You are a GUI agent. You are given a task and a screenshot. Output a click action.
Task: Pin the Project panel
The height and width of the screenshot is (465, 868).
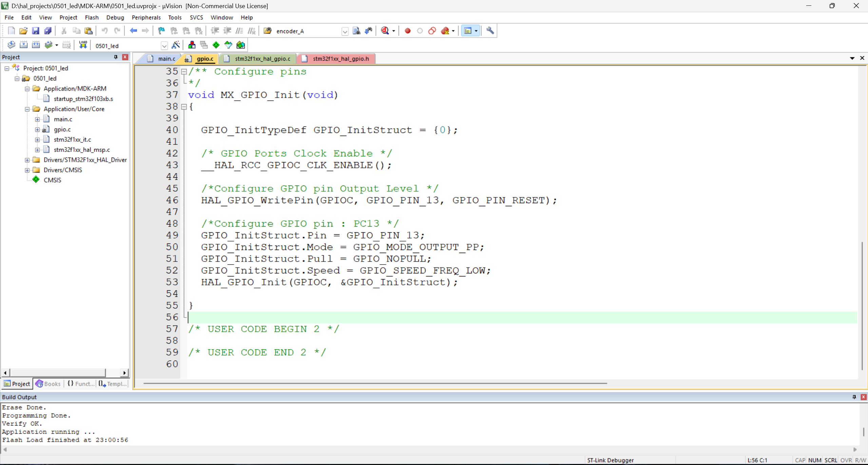pos(116,57)
